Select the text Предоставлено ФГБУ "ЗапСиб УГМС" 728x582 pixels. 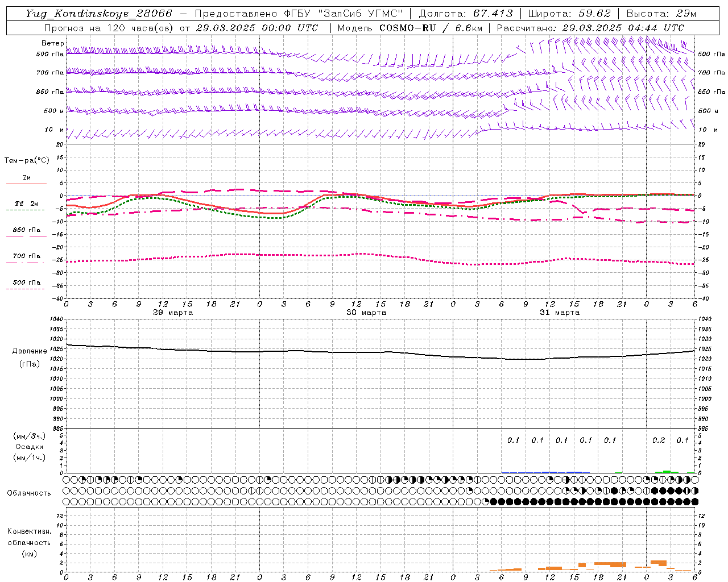tap(298, 14)
